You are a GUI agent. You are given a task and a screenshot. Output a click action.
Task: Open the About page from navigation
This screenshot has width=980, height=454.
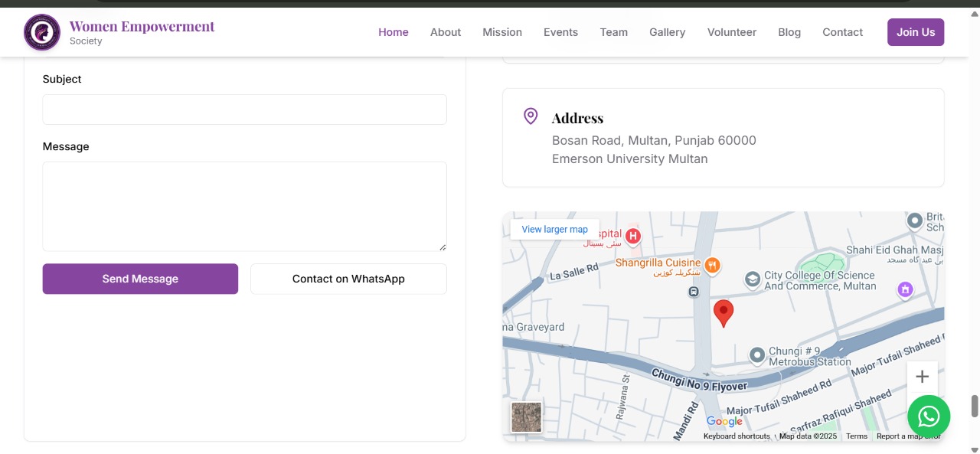[x=445, y=32]
